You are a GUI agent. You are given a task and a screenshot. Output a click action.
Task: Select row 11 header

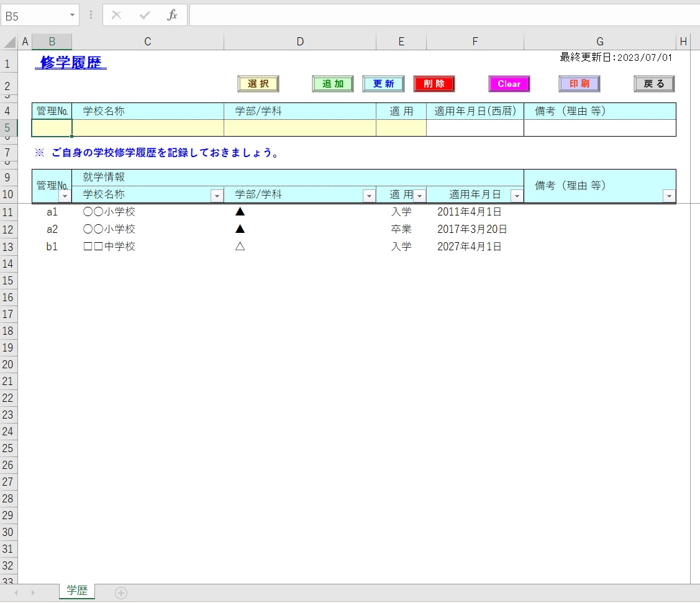click(x=8, y=212)
